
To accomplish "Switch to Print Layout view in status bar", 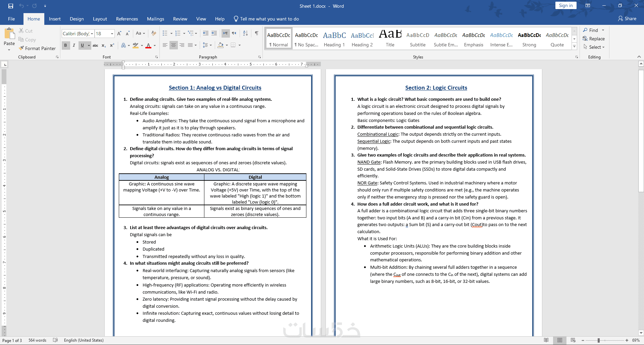I will coord(560,340).
